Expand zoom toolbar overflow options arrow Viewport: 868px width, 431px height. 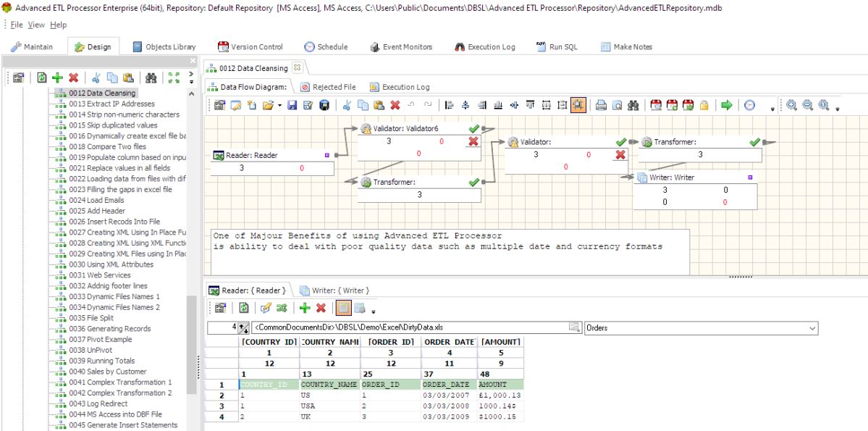pyautogui.click(x=838, y=109)
